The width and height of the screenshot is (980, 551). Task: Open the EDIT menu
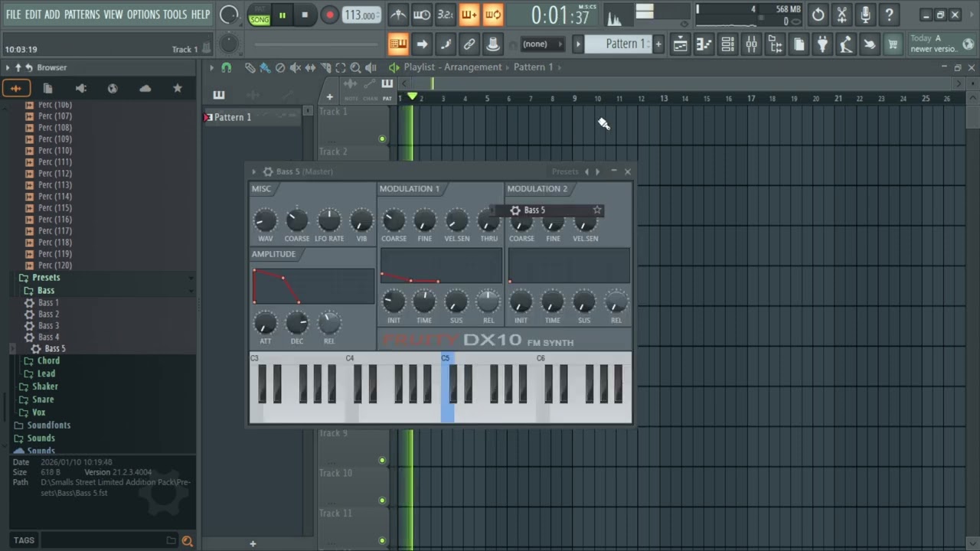click(33, 15)
